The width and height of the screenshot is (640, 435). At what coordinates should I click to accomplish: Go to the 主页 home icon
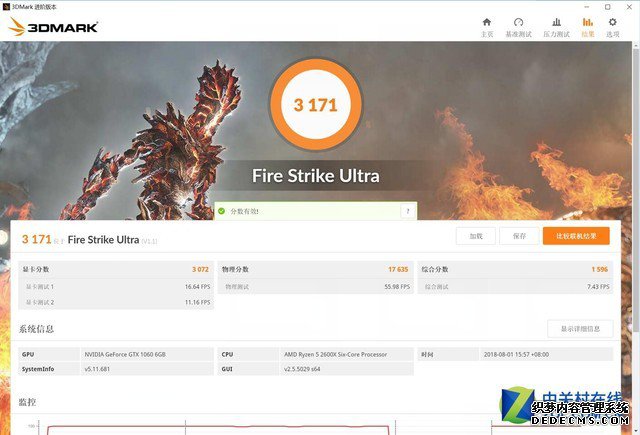(487, 22)
